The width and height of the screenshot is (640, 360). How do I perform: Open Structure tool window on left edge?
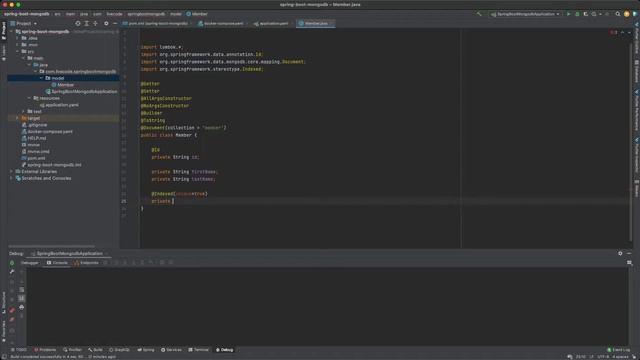point(4,302)
